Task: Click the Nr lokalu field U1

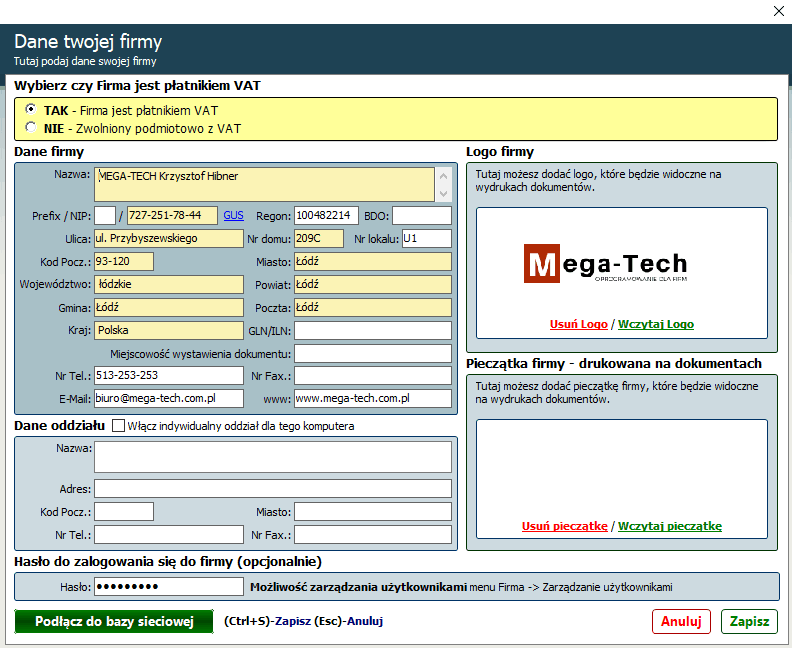Action: pos(427,238)
